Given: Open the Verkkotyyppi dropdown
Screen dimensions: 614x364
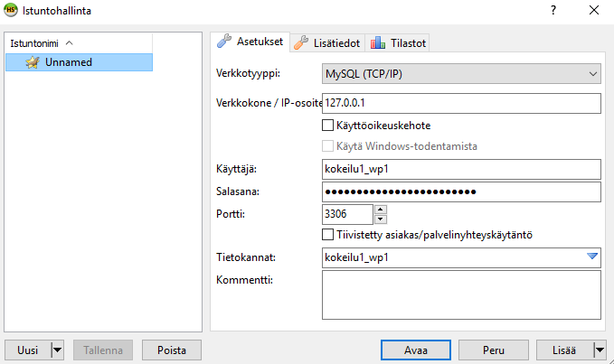Looking at the screenshot, I should click(461, 73).
